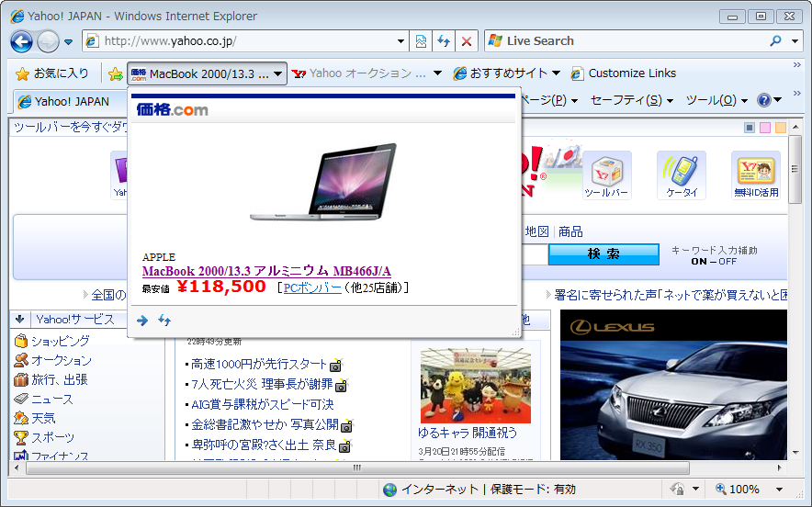
Task: Choose the pink page color swatch
Action: point(765,128)
